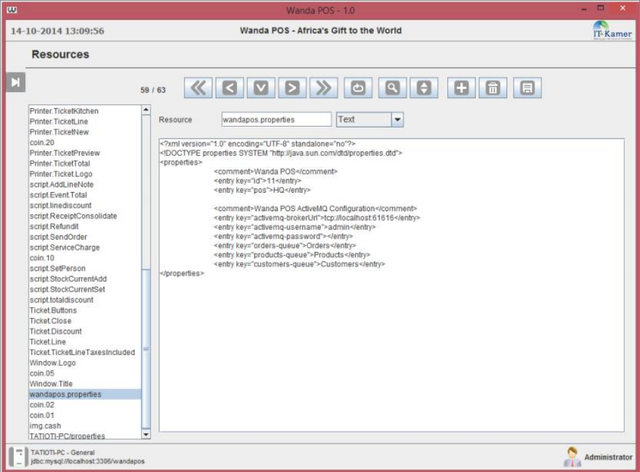Viewport: 640px width, 472px height.
Task: Click the Administrator user icon
Action: point(573,456)
